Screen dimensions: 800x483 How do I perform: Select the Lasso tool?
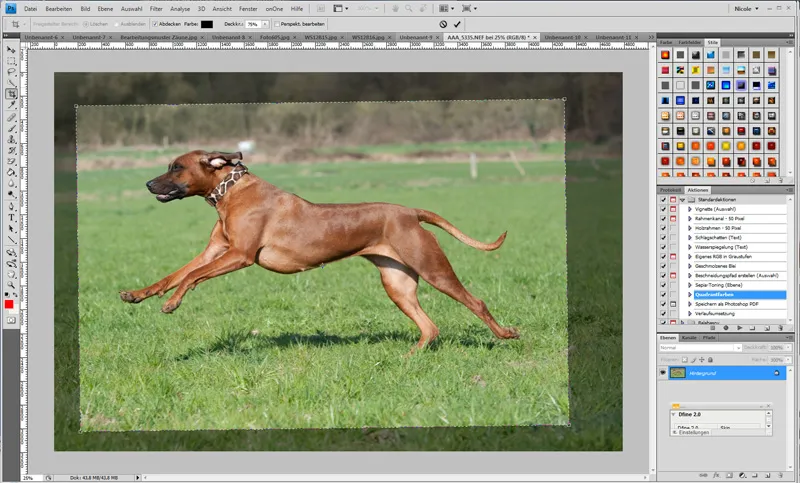tap(11, 72)
